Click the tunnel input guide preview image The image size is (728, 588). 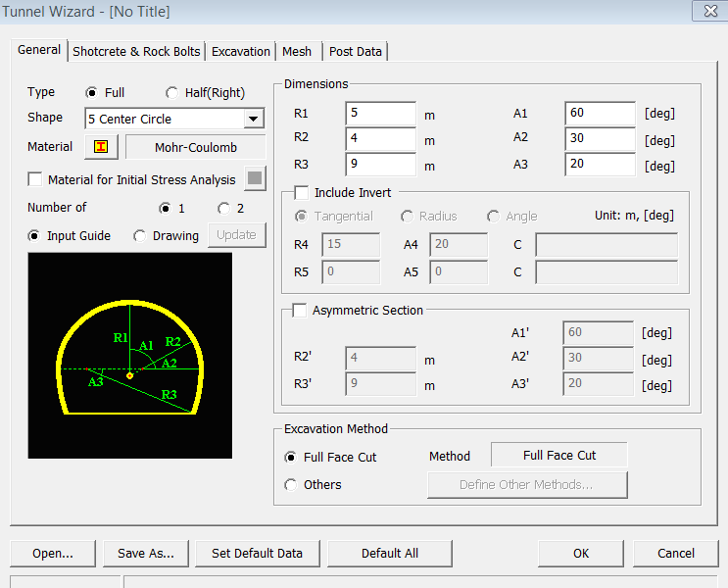pyautogui.click(x=130, y=355)
